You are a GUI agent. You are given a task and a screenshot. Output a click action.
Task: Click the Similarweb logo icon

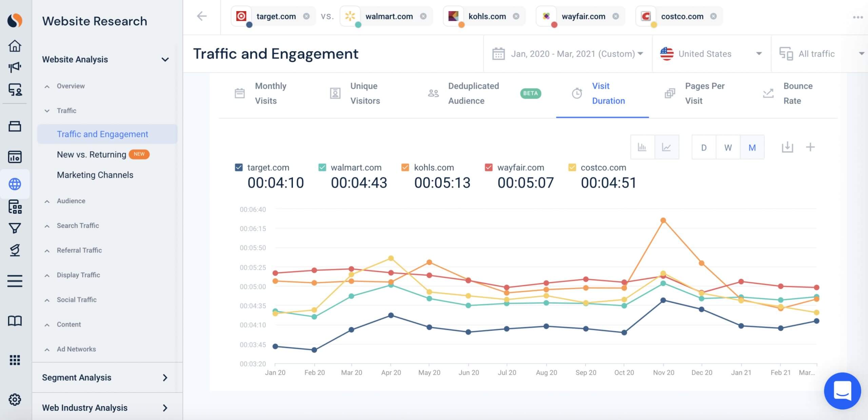pyautogui.click(x=15, y=21)
